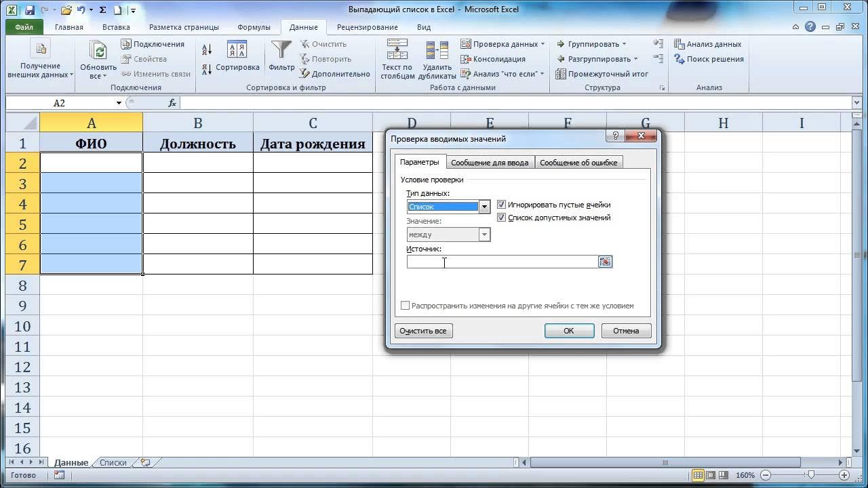Toggle Игнорировать пустые ячейки checkbox
Image resolution: width=868 pixels, height=488 pixels.
[502, 205]
